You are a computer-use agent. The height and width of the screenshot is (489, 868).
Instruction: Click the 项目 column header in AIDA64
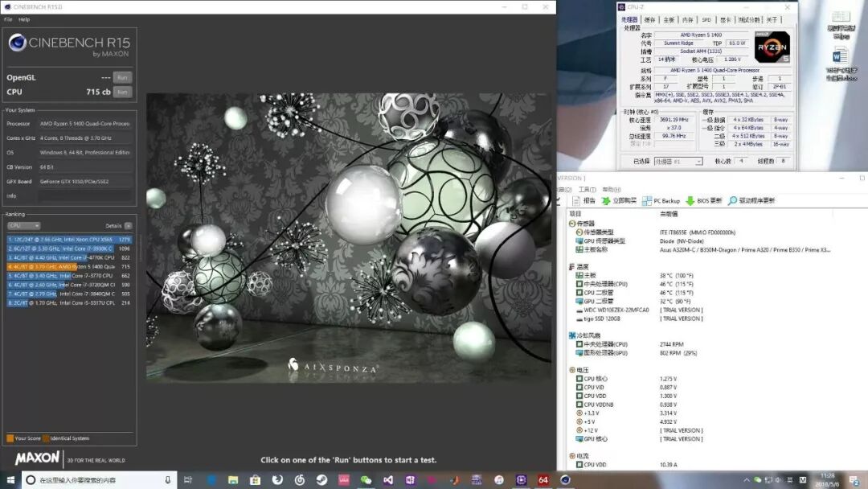pos(575,214)
